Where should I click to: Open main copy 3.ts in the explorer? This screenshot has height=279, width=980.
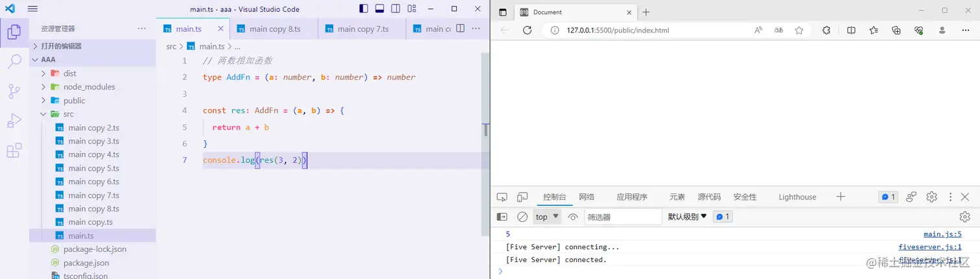tap(92, 141)
